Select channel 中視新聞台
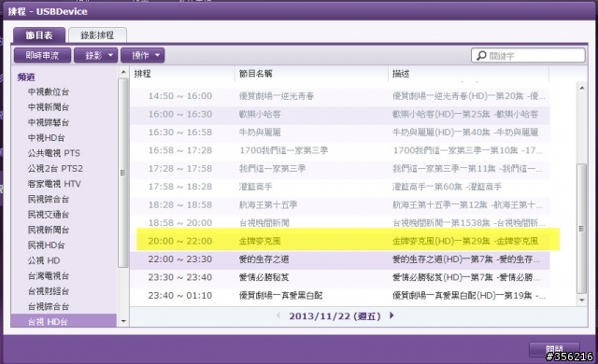 [x=49, y=107]
